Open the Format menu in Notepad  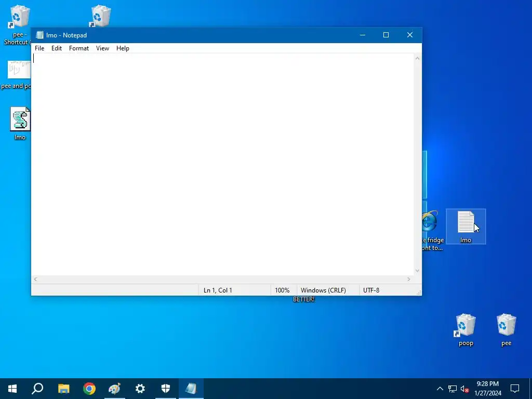pos(79,48)
